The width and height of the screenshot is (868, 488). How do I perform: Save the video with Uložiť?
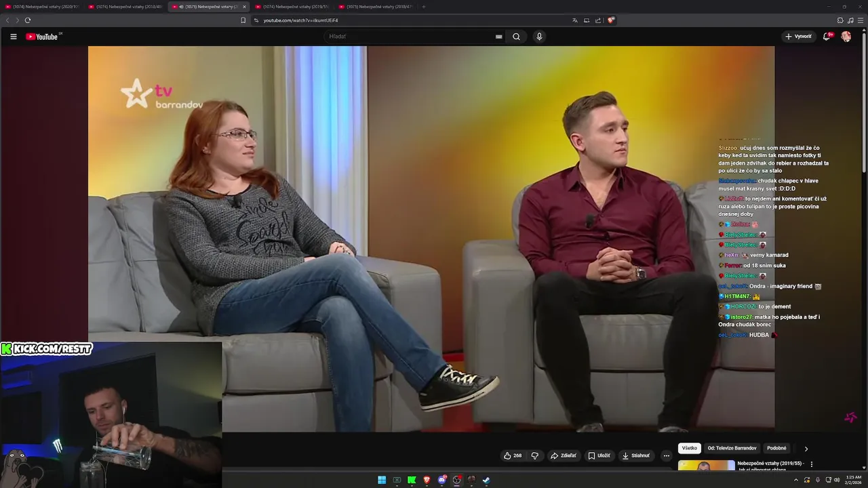pyautogui.click(x=599, y=455)
